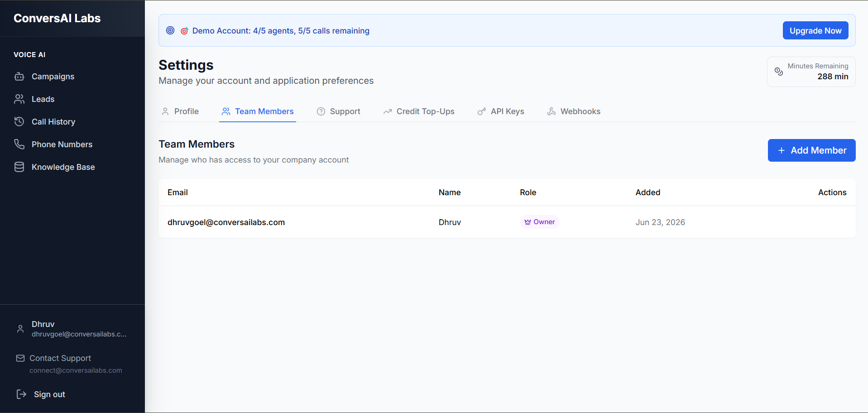Click the Role column header
Viewport: 868px width, 413px height.
528,192
